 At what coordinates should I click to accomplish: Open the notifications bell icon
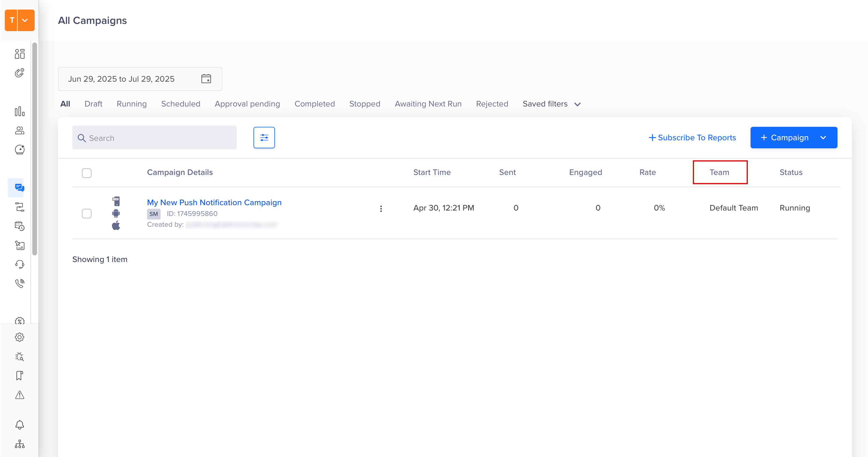pyautogui.click(x=19, y=425)
